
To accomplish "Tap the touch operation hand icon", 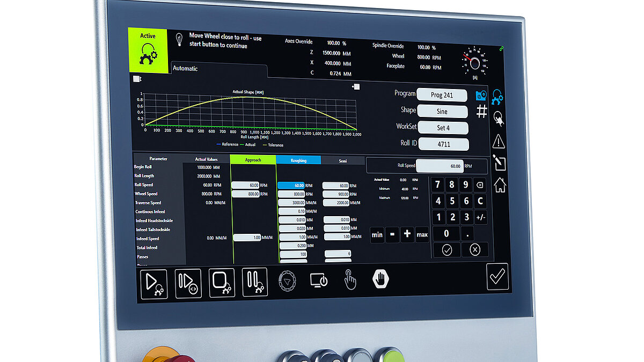I will coord(350,280).
